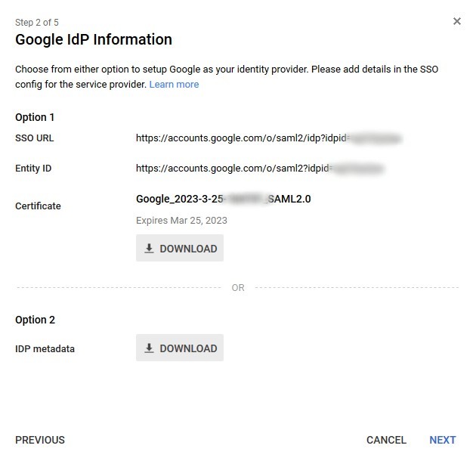
Task: Click the certificate download arrow icon
Action: pos(149,248)
